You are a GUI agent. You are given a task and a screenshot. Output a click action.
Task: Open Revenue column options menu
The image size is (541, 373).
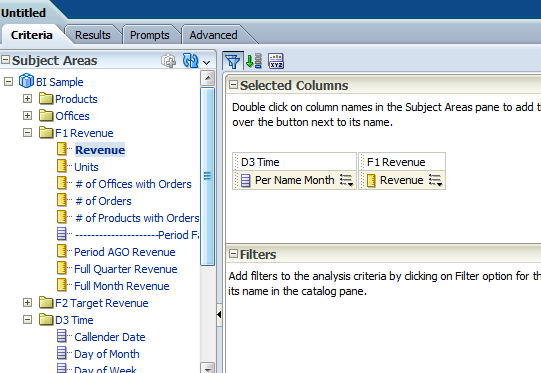coord(436,180)
